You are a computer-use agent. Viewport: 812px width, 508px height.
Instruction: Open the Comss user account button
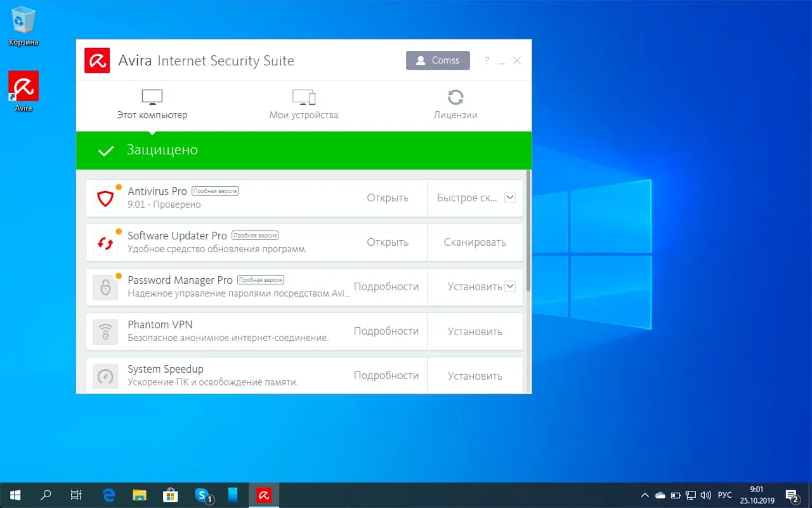pos(438,60)
